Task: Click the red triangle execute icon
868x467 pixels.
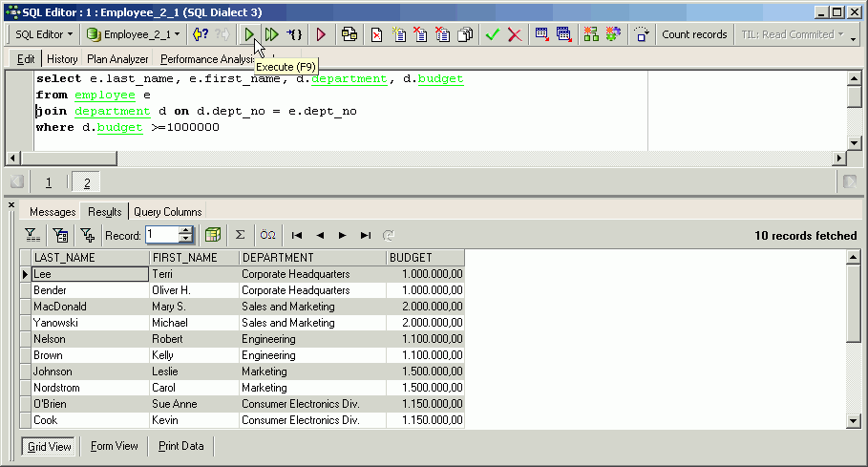Action: click(321, 34)
